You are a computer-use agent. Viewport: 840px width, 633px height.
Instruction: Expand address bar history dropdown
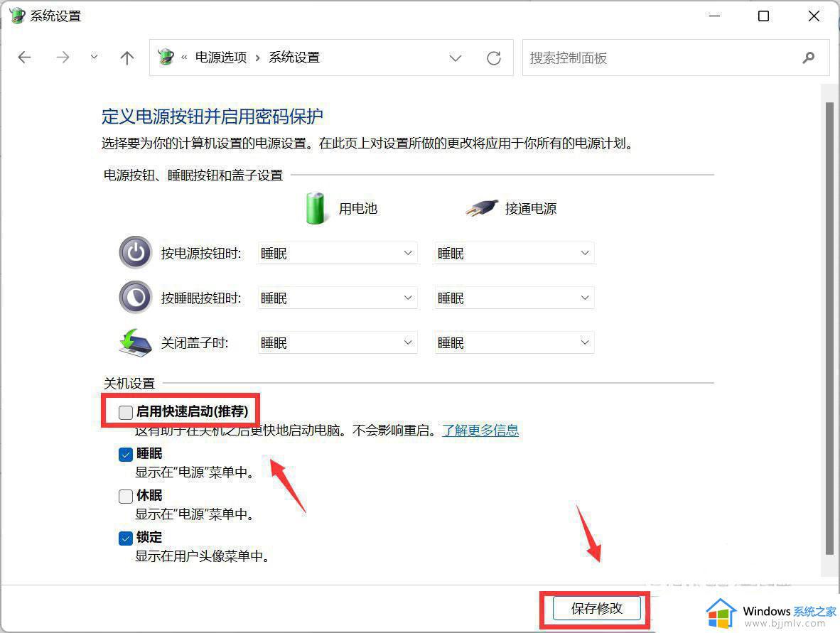click(x=456, y=58)
